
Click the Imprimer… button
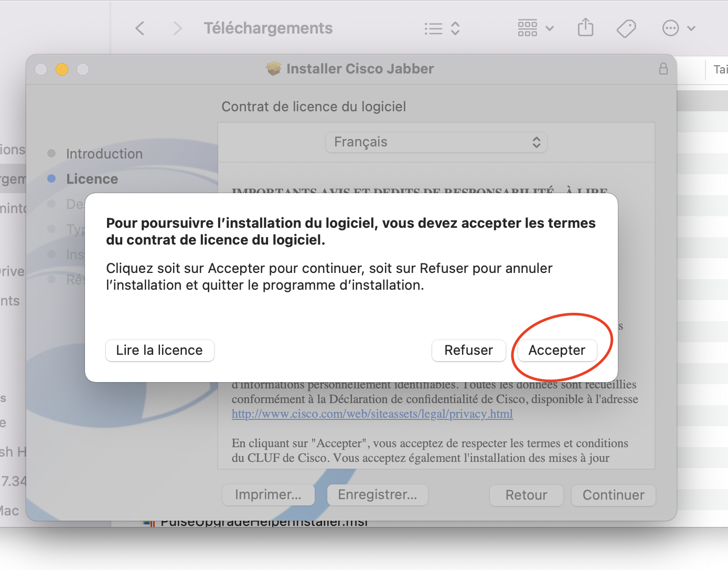[x=268, y=494]
